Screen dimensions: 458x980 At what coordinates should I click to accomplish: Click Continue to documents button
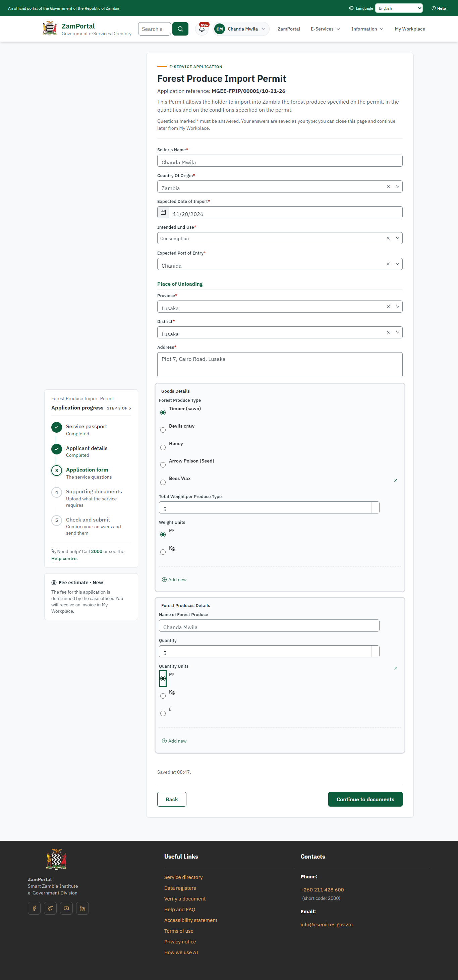coord(365,799)
